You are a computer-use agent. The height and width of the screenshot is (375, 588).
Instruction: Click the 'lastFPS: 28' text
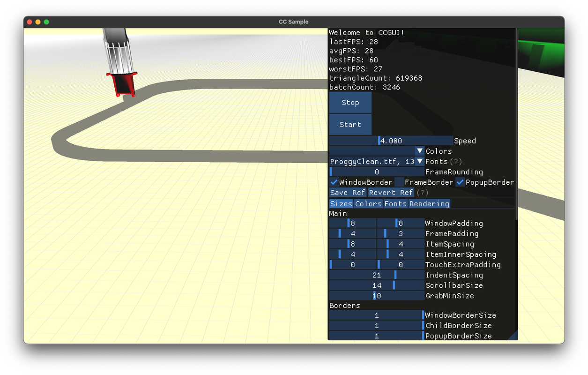354,42
